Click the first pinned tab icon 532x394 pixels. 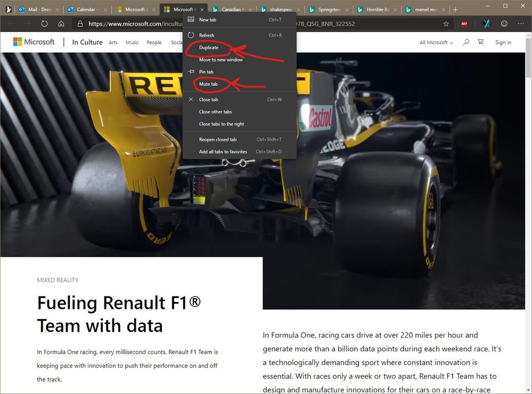[9, 10]
